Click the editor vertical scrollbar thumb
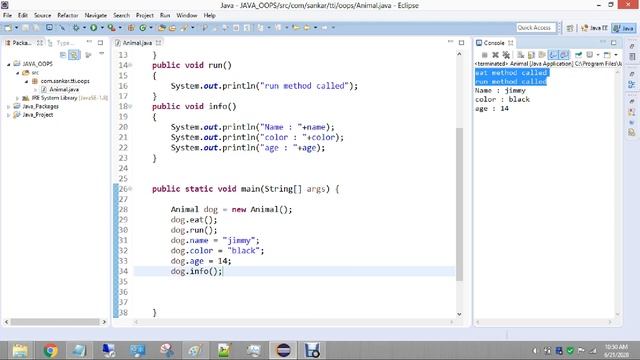Image resolution: width=640 pixels, height=360 pixels. 459,204
